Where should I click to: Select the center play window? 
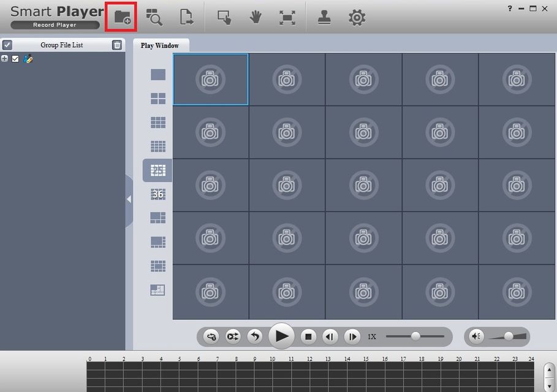[x=363, y=186]
